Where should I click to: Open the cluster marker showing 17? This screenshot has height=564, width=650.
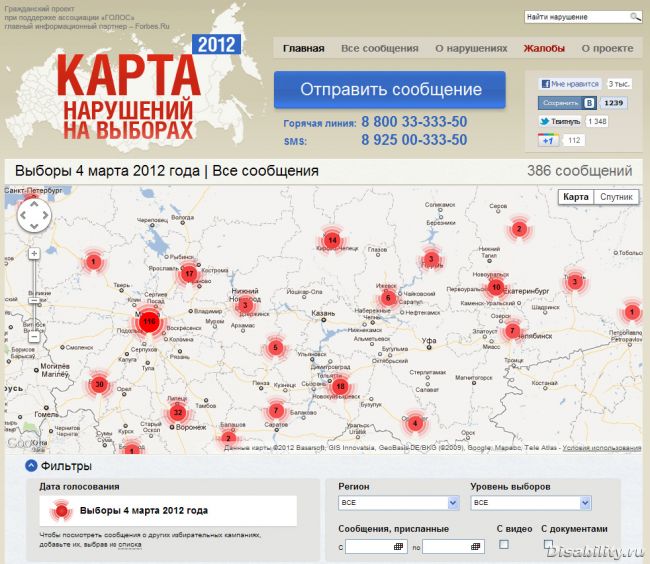189,274
